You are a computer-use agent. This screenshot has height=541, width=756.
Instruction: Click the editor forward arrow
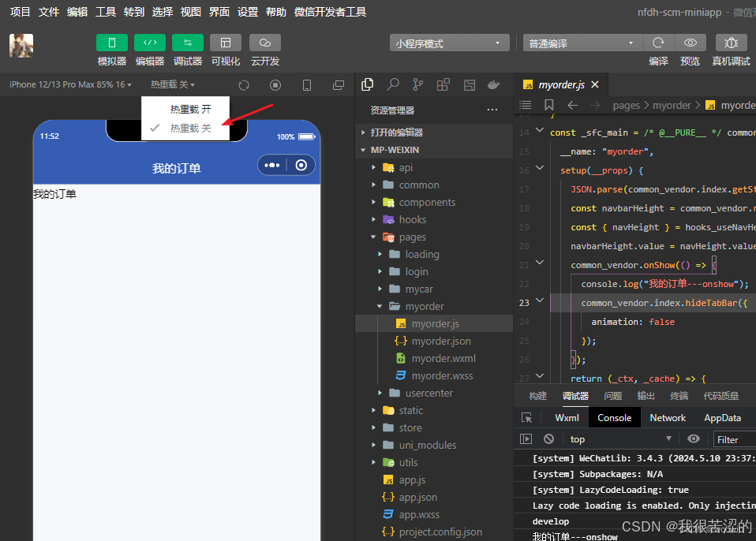(x=595, y=105)
